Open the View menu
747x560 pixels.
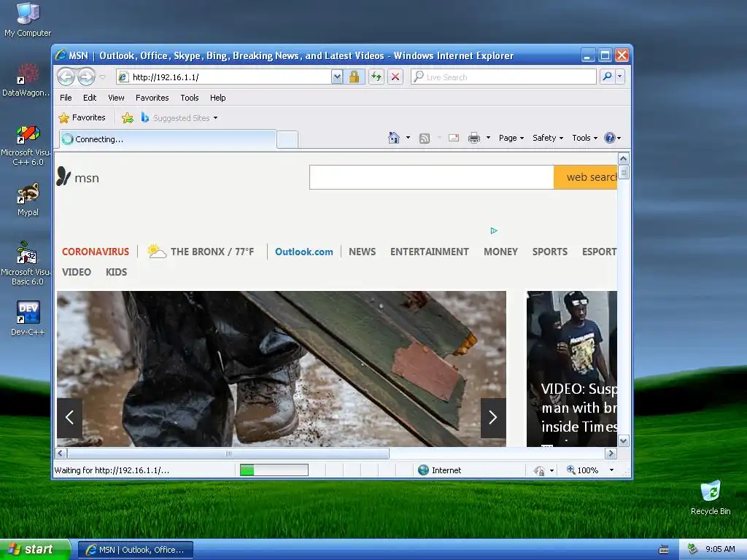116,98
